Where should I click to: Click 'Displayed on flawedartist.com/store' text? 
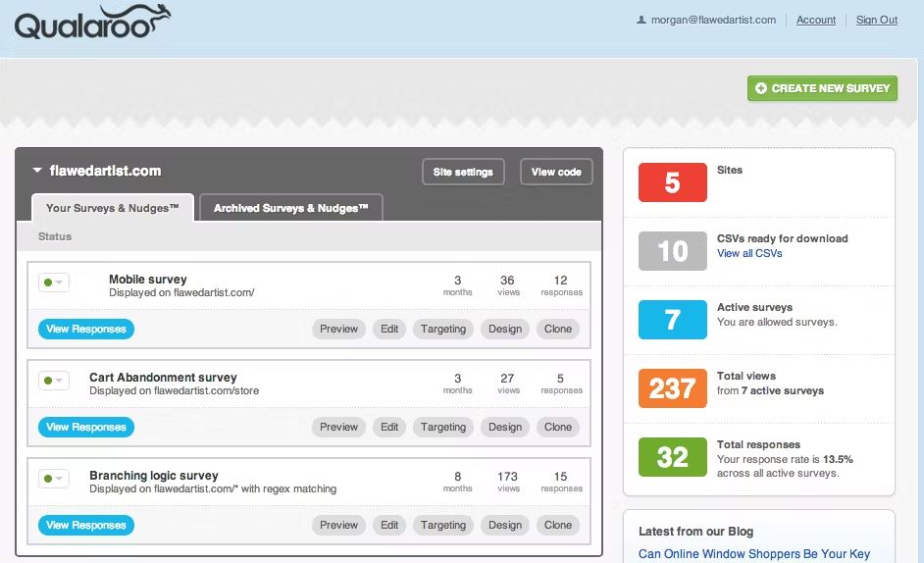pos(175,390)
